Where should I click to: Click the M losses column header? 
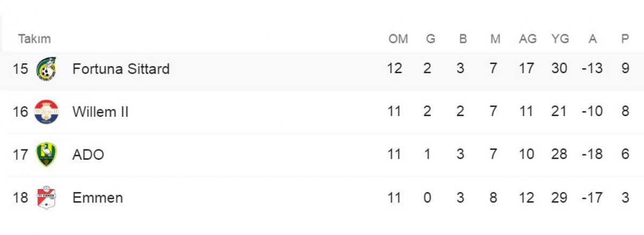click(x=495, y=39)
